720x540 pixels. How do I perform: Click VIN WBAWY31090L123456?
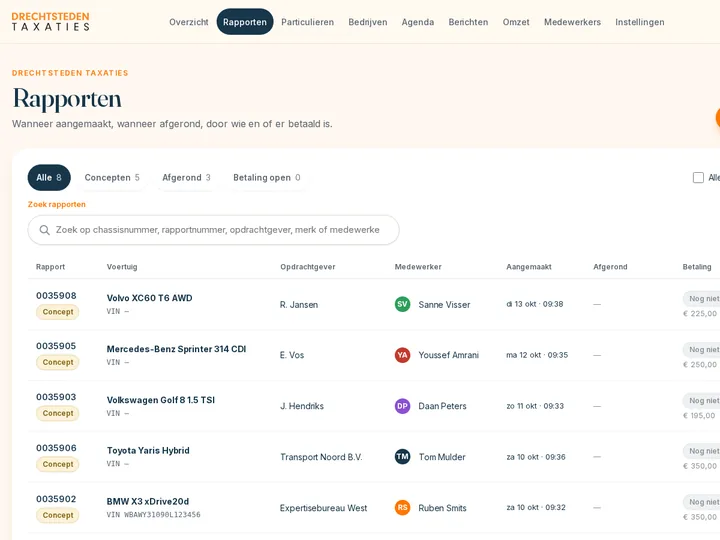click(153, 515)
